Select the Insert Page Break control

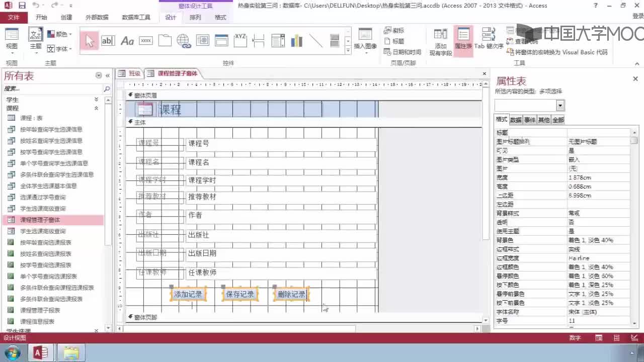pyautogui.click(x=259, y=41)
